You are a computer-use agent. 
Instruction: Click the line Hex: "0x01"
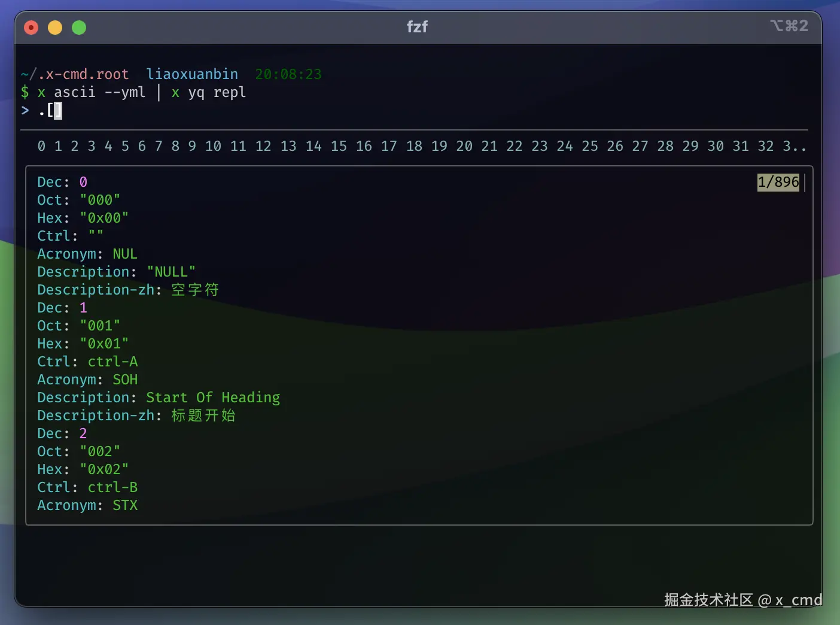pos(83,344)
